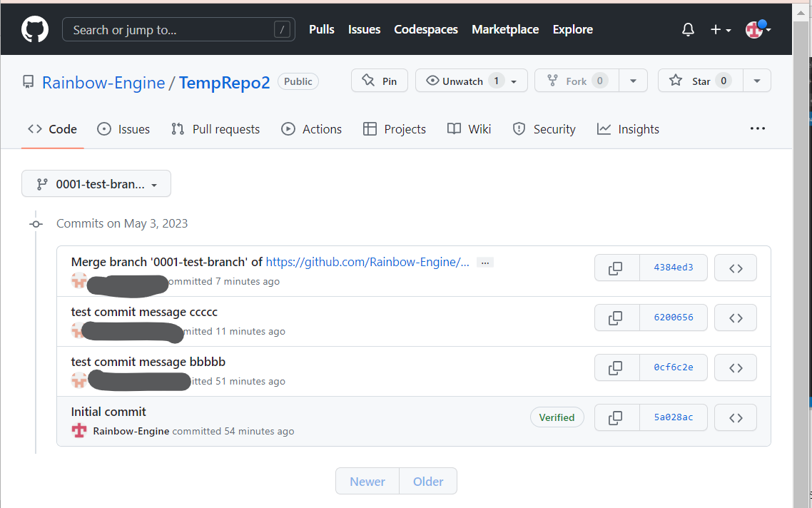Image resolution: width=812 pixels, height=508 pixels.
Task: Show the Verified signature details
Action: click(x=557, y=417)
